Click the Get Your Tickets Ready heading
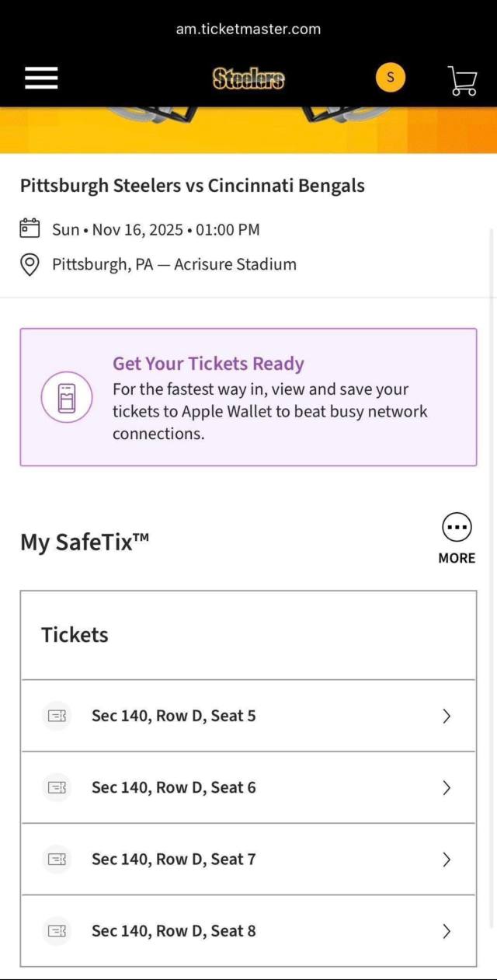The image size is (497, 980). (x=208, y=364)
